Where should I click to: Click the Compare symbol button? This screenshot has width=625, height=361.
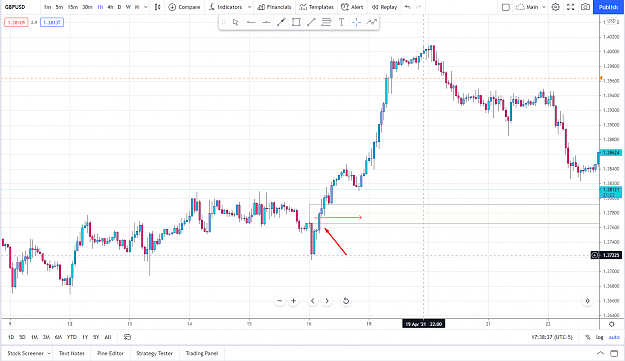(184, 7)
